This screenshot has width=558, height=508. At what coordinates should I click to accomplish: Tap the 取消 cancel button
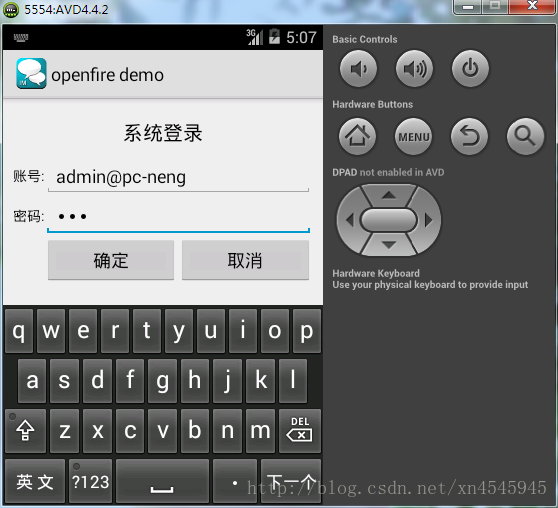pos(245,260)
